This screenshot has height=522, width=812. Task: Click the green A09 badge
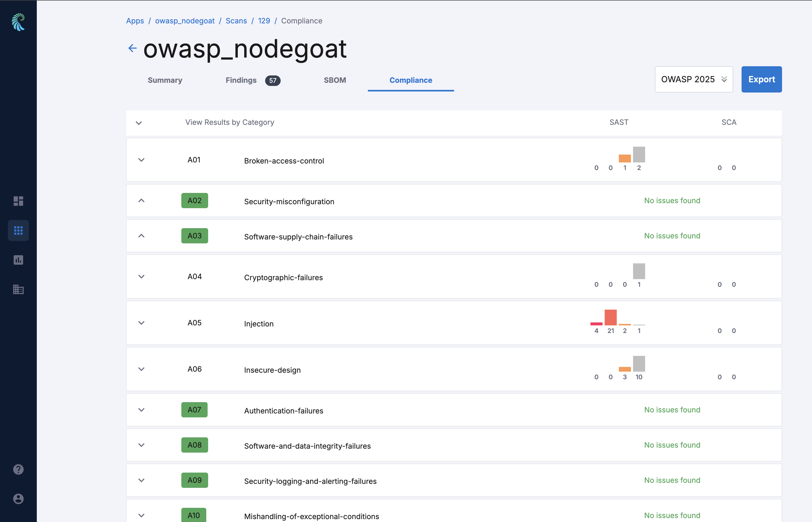click(194, 480)
